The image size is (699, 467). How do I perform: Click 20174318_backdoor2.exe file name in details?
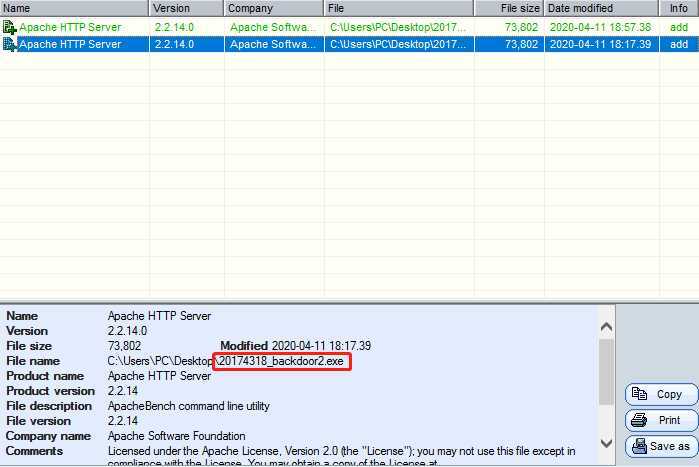coord(281,361)
